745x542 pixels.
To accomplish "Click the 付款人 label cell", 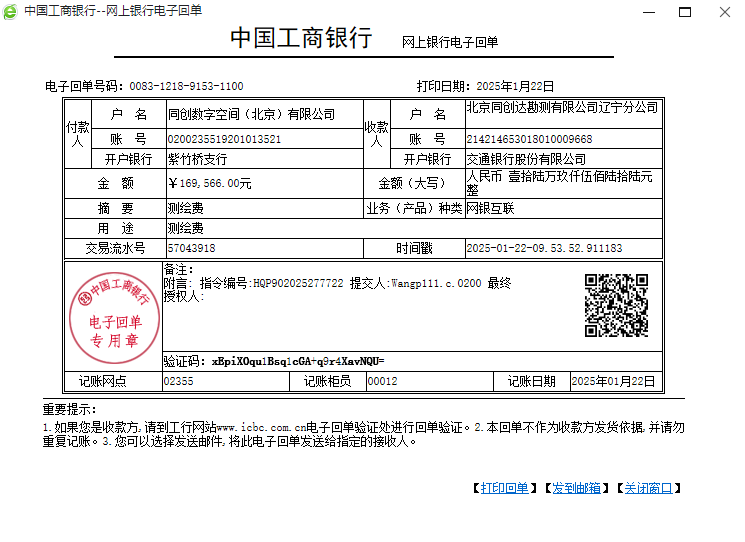I will point(78,134).
